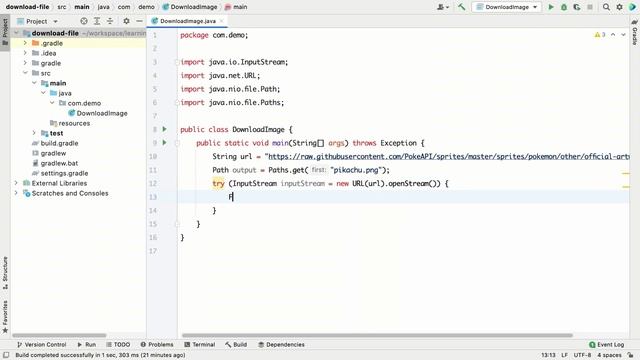Screen dimensions: 640x360
Task: Open the Run tool window tab
Action: coord(87,344)
